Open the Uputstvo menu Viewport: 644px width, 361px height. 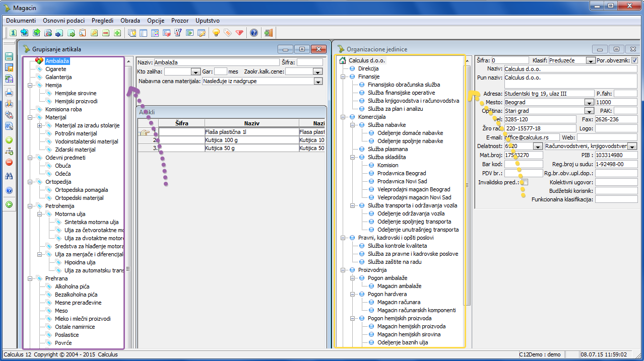[x=208, y=21]
